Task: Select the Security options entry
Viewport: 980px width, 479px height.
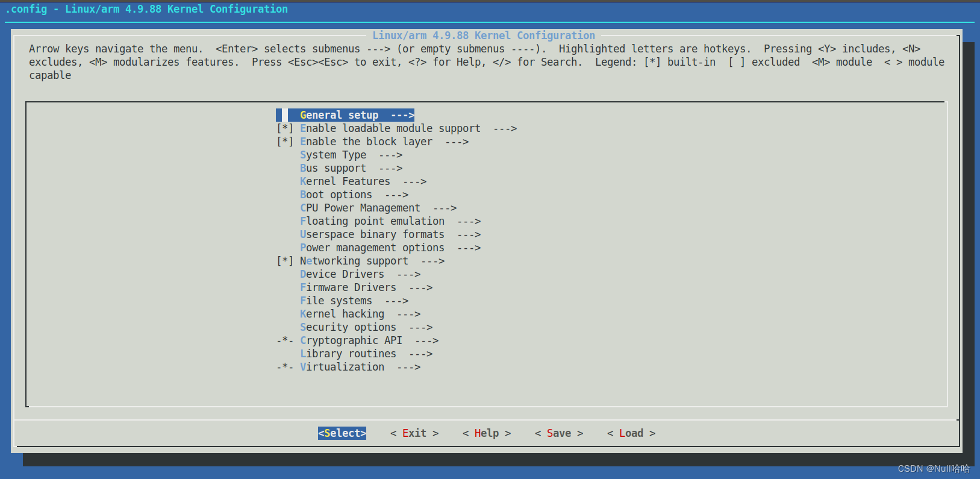Action: pos(348,327)
